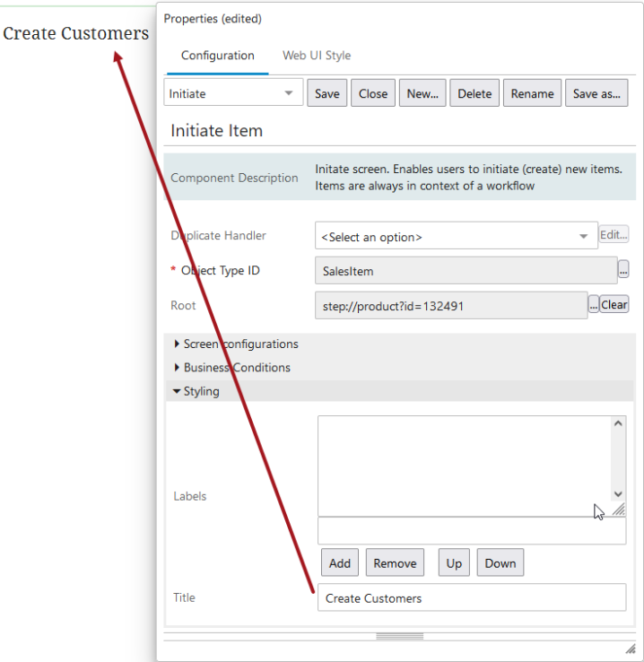Move label Down
This screenshot has height=662, width=644.
click(500, 562)
